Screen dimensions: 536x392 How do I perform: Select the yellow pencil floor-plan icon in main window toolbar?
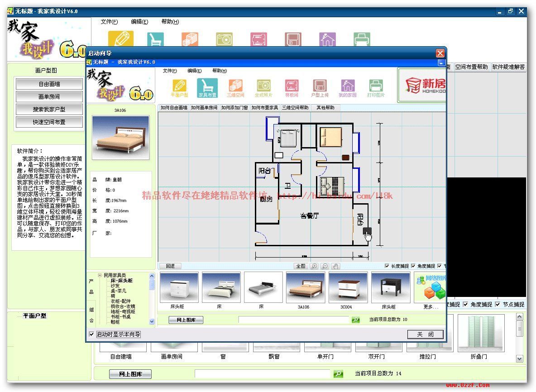click(121, 38)
